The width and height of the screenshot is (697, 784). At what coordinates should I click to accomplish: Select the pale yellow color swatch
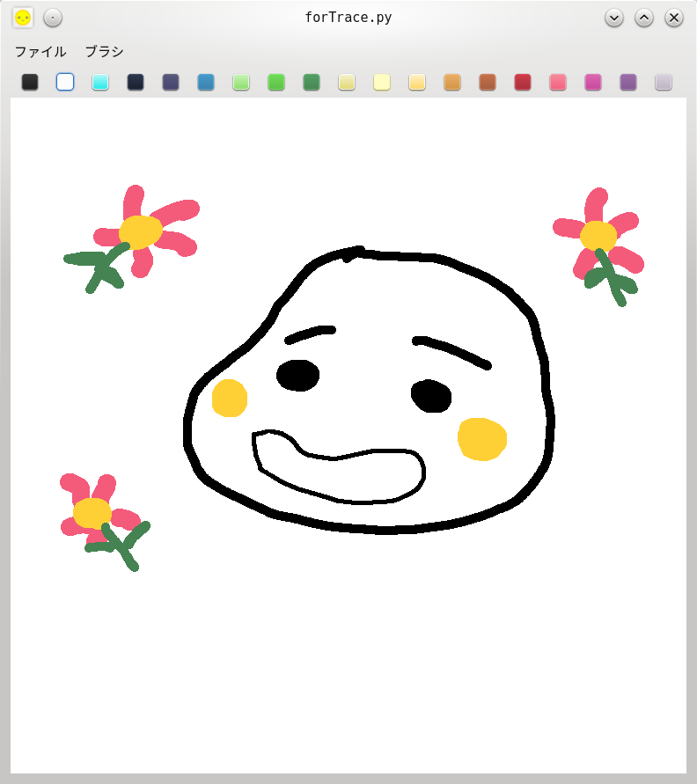click(382, 82)
